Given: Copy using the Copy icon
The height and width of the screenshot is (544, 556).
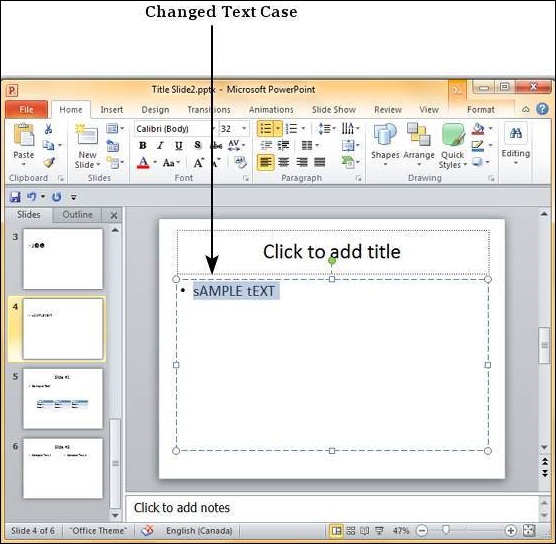Looking at the screenshot, I should pos(48,145).
